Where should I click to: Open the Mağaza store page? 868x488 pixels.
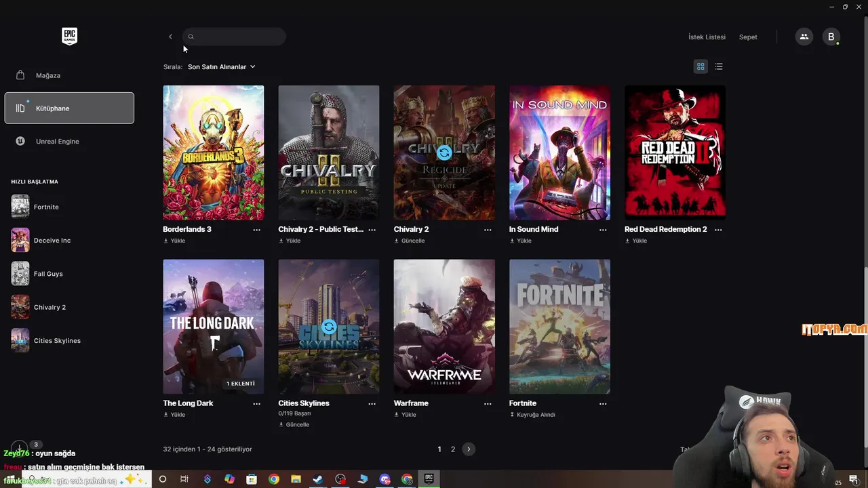69,75
